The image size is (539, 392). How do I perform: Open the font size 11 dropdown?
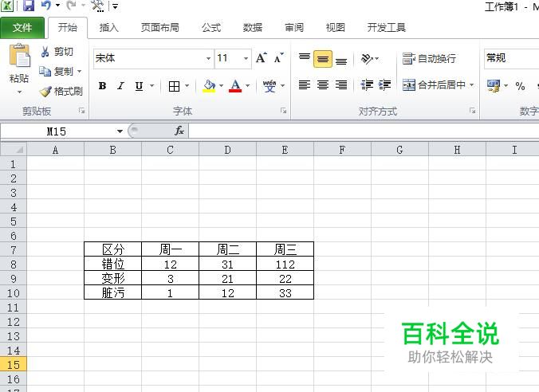pyautogui.click(x=246, y=58)
